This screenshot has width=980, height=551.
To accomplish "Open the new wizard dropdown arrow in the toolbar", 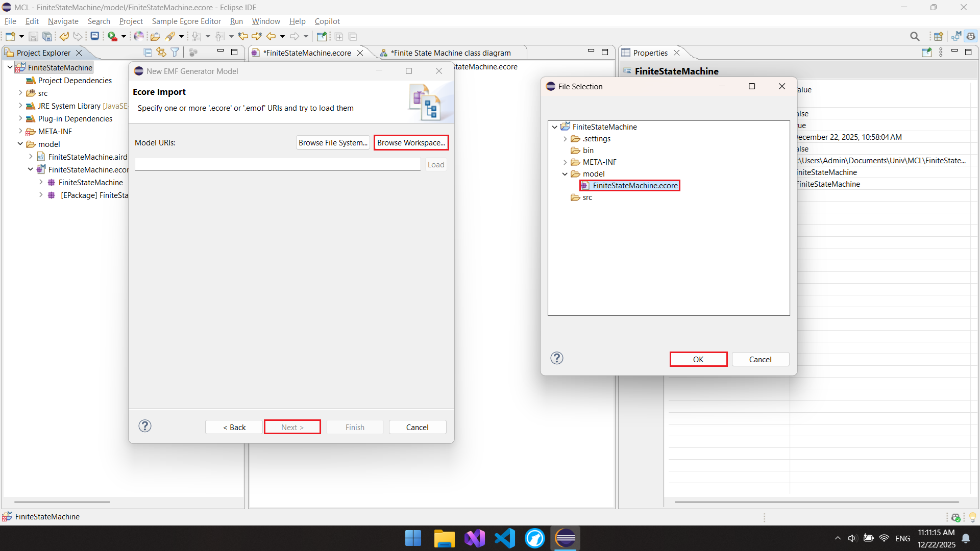I will point(21,37).
